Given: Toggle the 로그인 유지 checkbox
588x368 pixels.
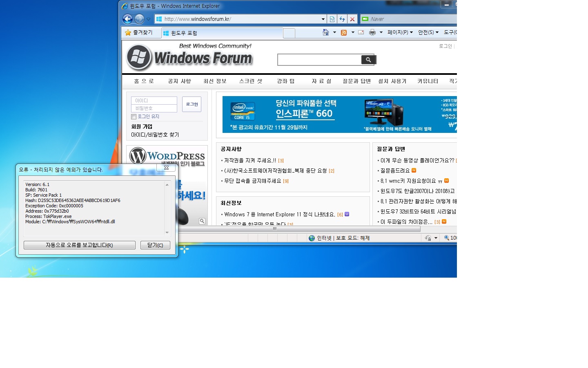Looking at the screenshot, I should (x=134, y=117).
